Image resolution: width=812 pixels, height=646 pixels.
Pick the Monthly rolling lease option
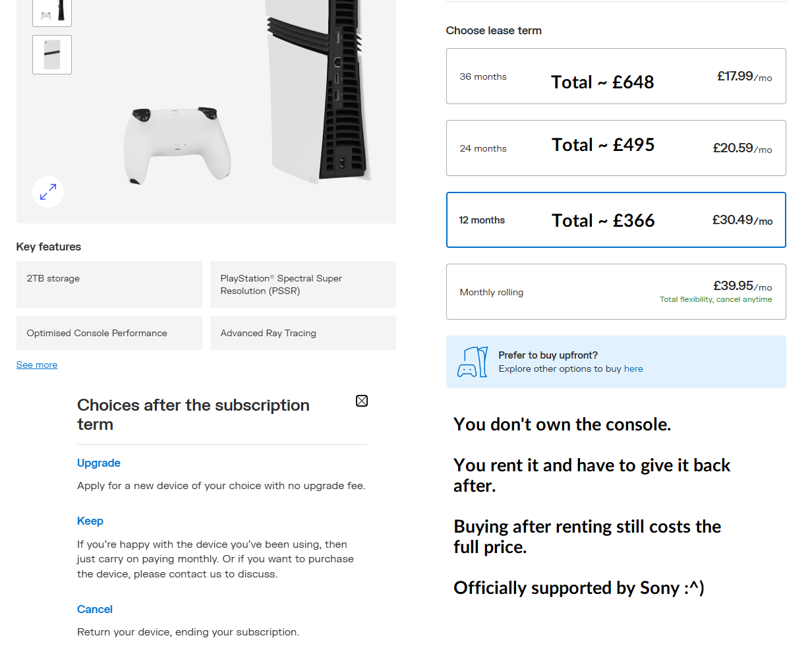616,292
